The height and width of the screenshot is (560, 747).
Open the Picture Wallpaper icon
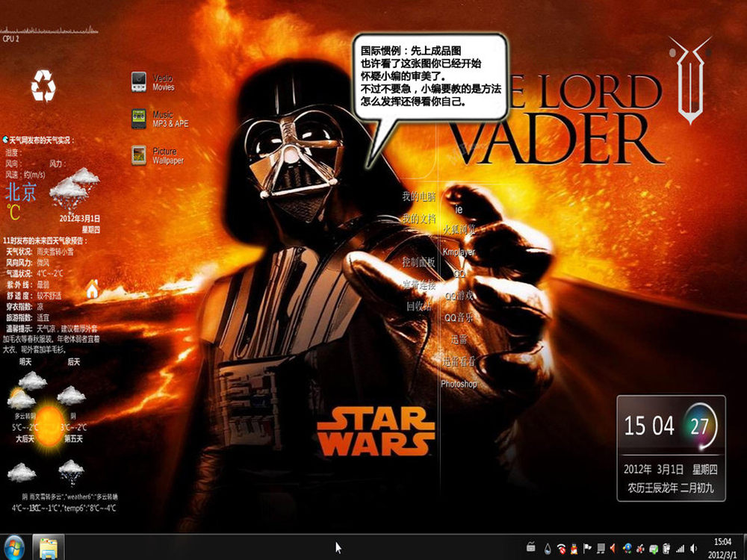(139, 155)
